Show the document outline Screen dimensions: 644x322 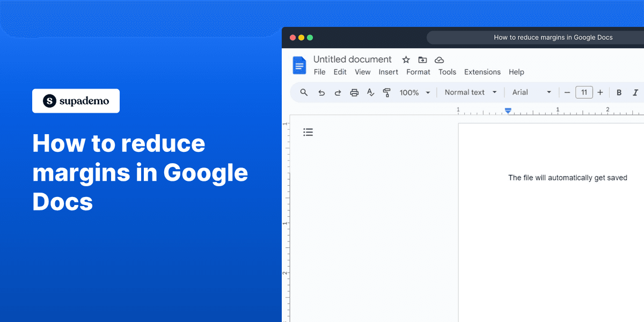point(308,131)
